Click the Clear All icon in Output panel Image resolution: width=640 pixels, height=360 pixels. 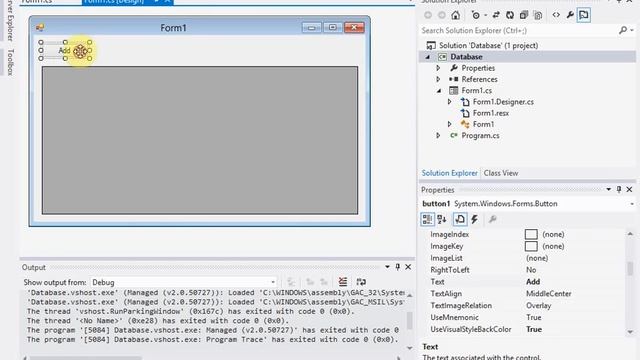tap(343, 282)
